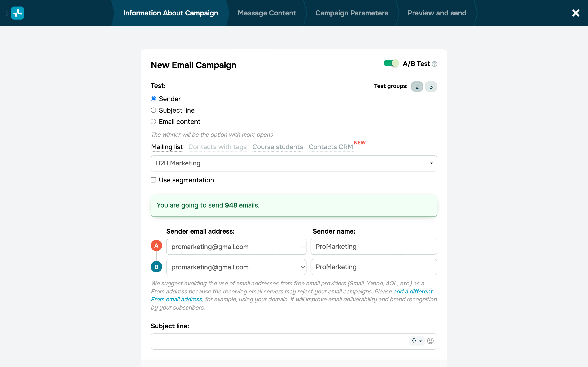This screenshot has height=367, width=588.
Task: Select the Subject line radio option
Action: coord(153,110)
